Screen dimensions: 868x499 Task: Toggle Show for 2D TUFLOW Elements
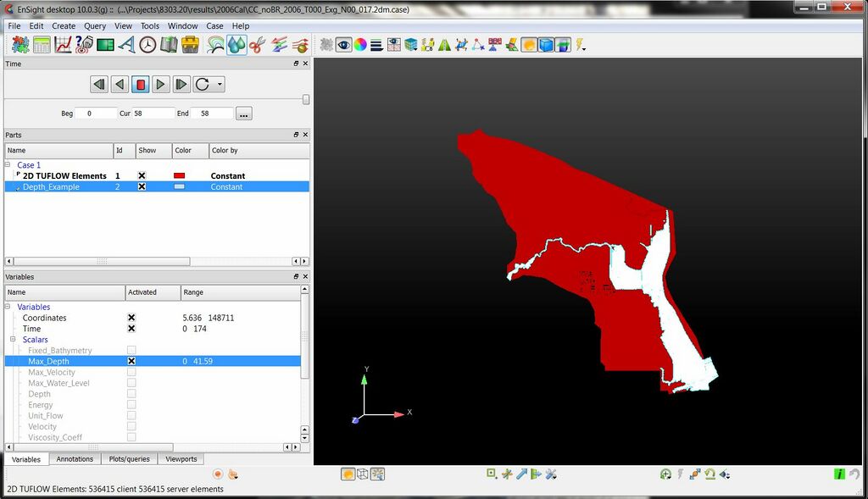point(142,175)
